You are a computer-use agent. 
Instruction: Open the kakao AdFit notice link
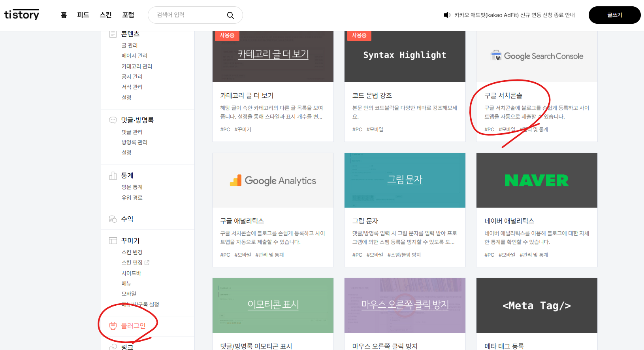(514, 15)
